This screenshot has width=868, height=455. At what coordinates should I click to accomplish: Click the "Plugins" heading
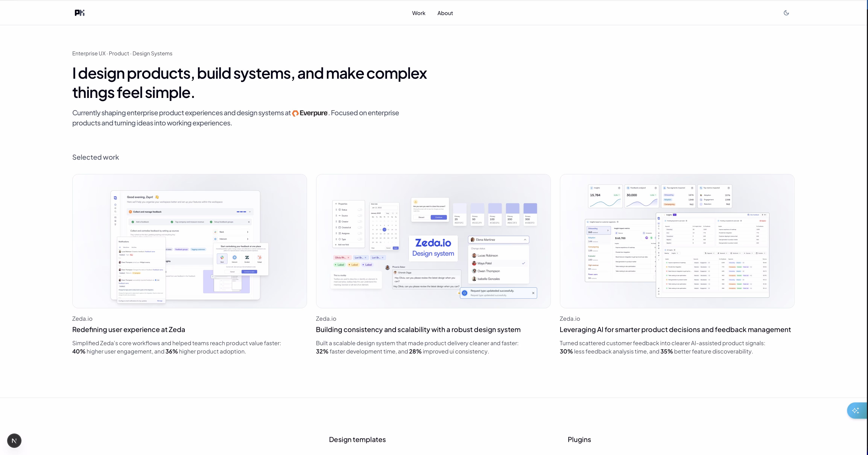579,440
